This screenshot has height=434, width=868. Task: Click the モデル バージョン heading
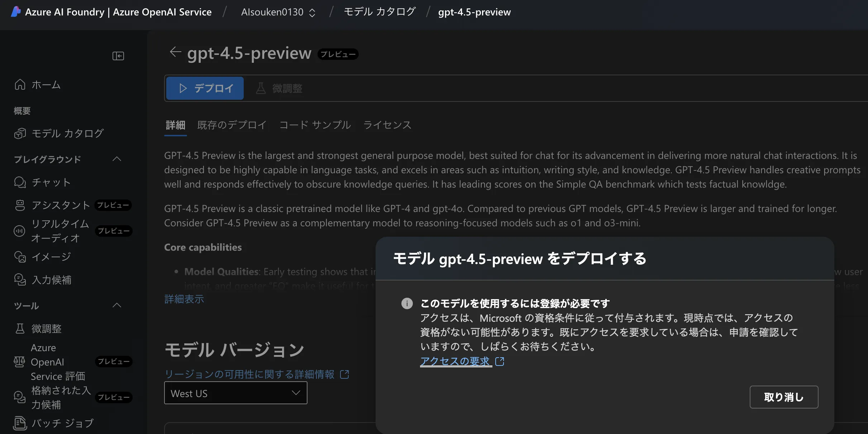click(x=234, y=350)
